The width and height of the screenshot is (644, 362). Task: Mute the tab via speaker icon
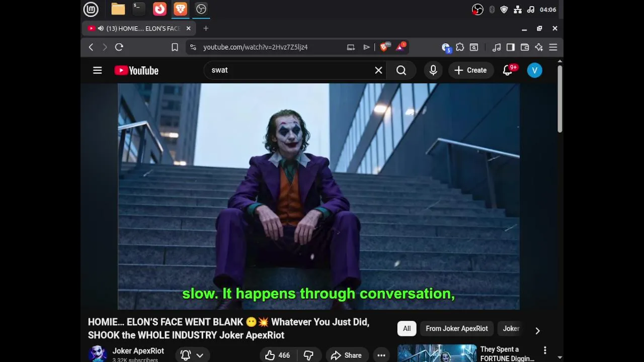tap(101, 29)
